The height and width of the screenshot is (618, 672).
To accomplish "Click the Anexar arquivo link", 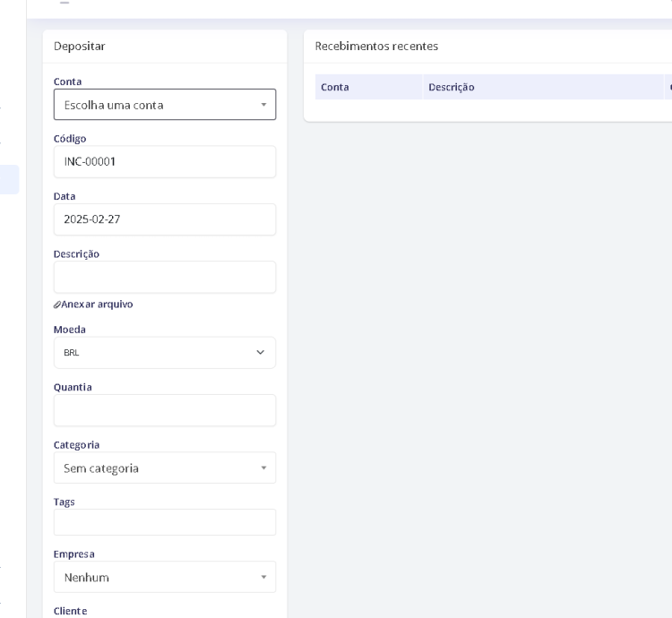I will [x=97, y=305].
